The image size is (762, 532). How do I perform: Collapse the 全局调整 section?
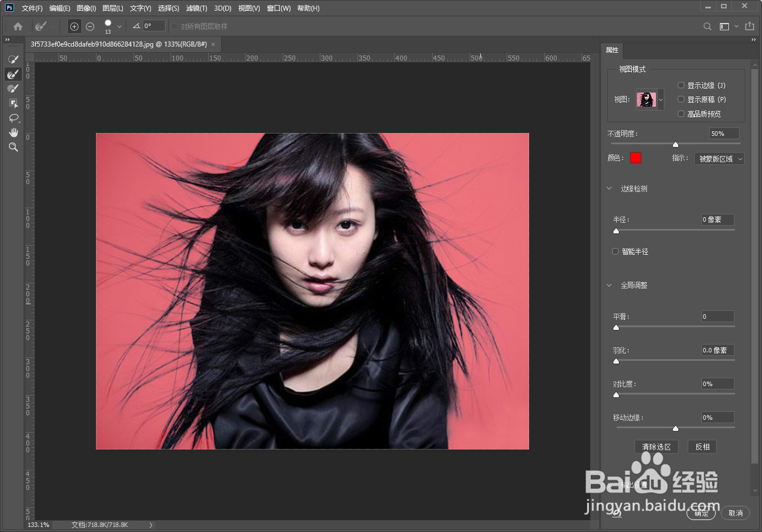coord(609,285)
